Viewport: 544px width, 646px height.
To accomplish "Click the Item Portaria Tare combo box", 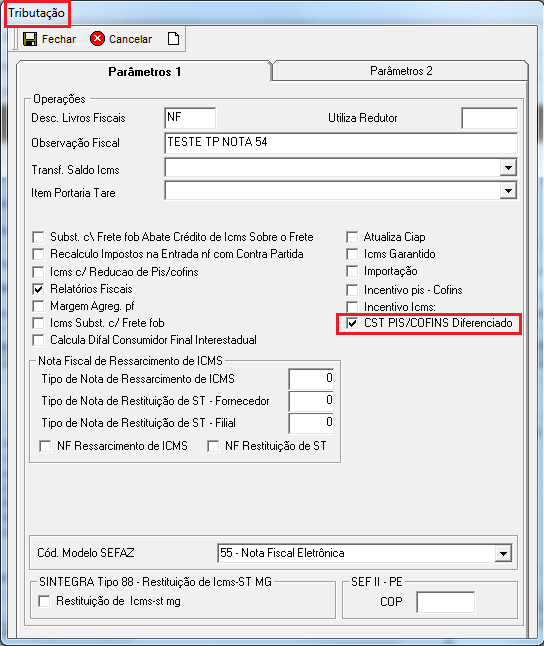I will 341,191.
